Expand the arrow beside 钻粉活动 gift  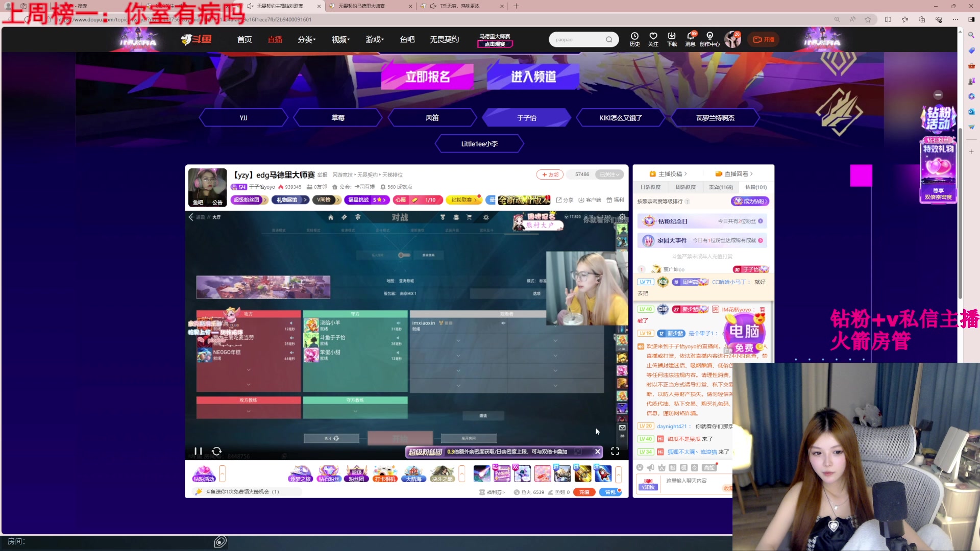[x=222, y=474]
